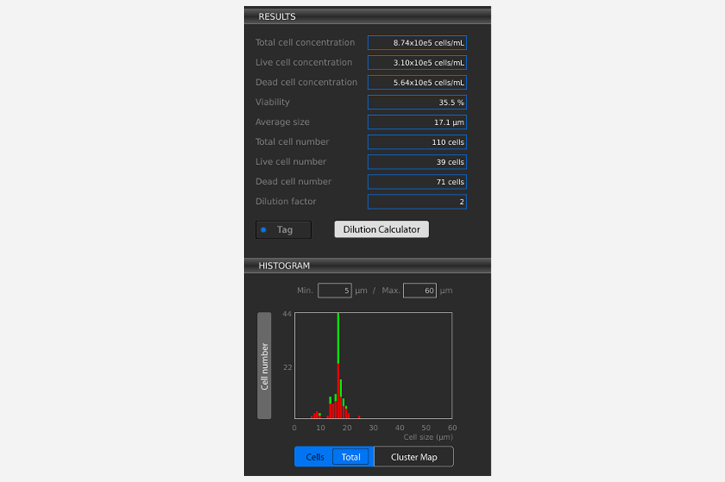Edit the Min. cell size field
This screenshot has width=725, height=482.
tap(335, 290)
